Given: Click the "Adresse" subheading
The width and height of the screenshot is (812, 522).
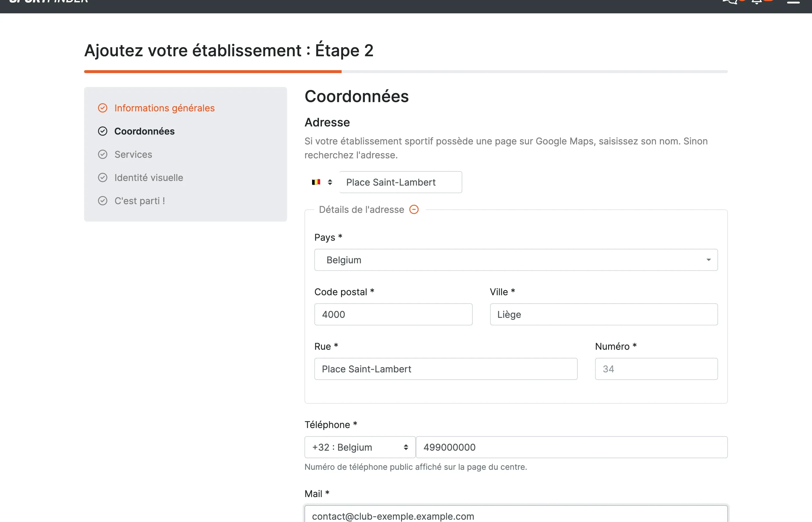Looking at the screenshot, I should pyautogui.click(x=327, y=122).
